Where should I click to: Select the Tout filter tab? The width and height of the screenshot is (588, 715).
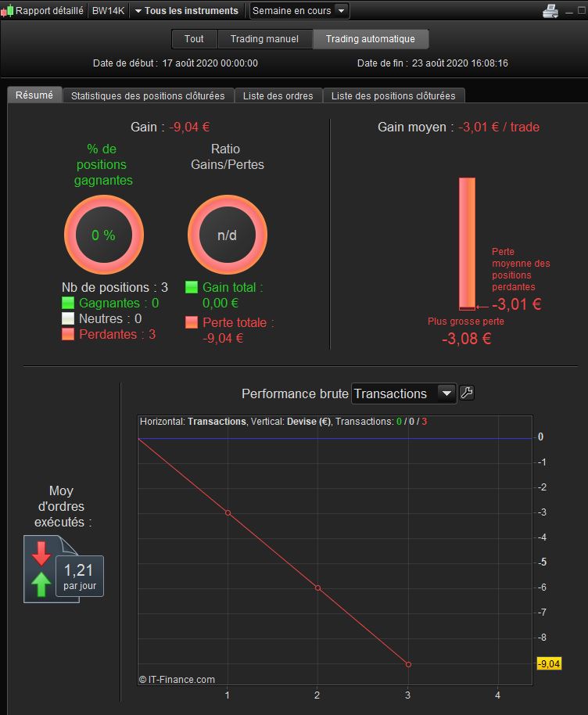pyautogui.click(x=194, y=39)
